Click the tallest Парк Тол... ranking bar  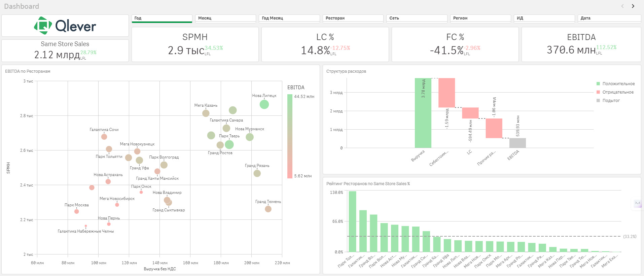tap(352, 221)
